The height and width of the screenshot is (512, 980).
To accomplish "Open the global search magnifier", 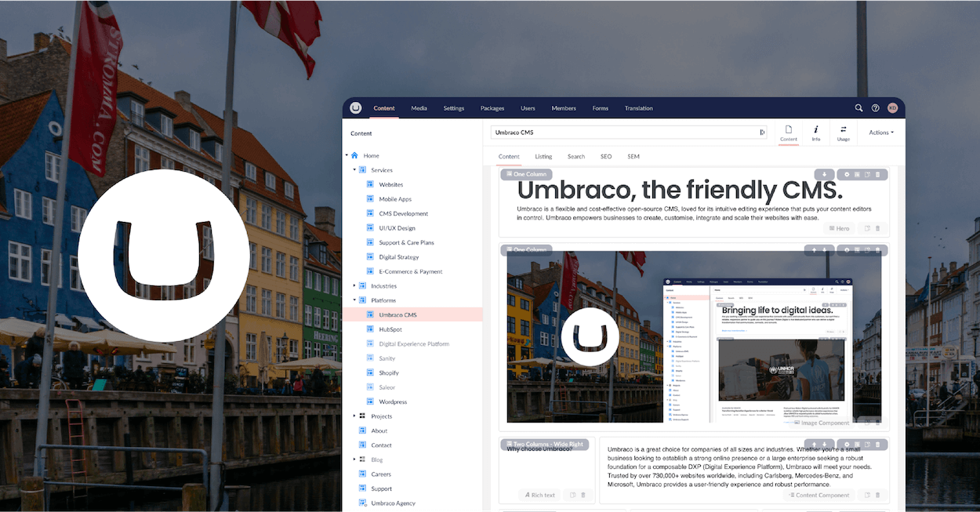I will pyautogui.click(x=859, y=107).
